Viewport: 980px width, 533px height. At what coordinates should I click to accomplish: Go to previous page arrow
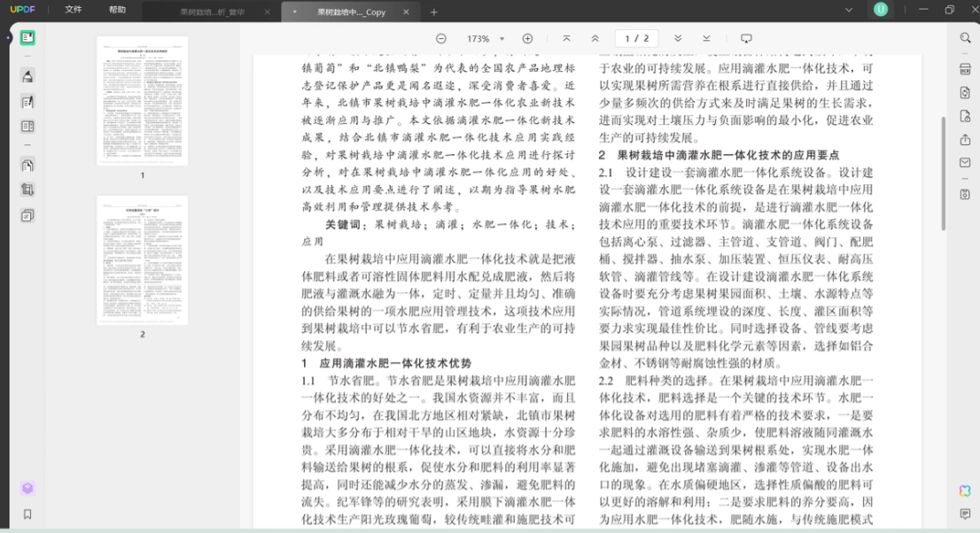[595, 39]
